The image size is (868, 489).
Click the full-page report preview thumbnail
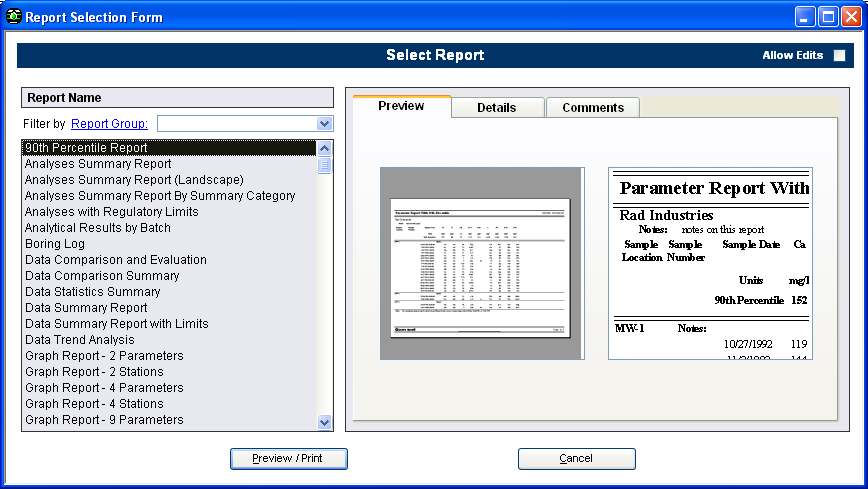pyautogui.click(x=482, y=263)
